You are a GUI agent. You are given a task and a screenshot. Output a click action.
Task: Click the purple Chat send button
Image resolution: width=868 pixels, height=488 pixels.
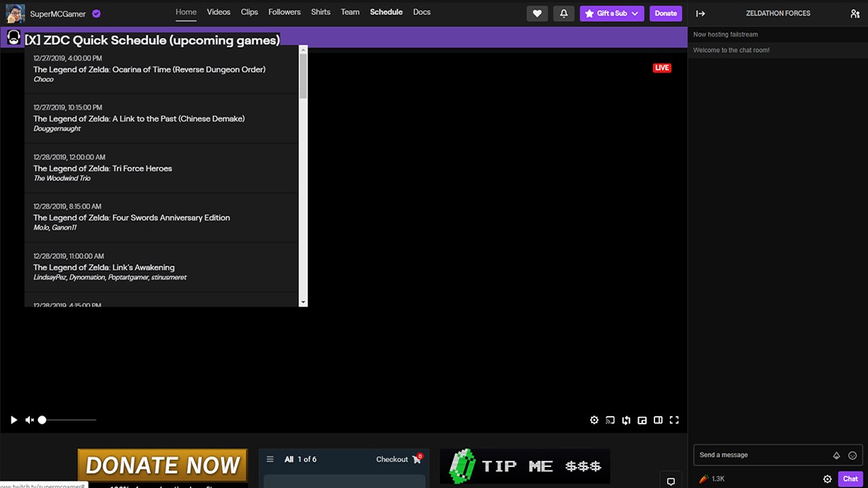tap(850, 479)
